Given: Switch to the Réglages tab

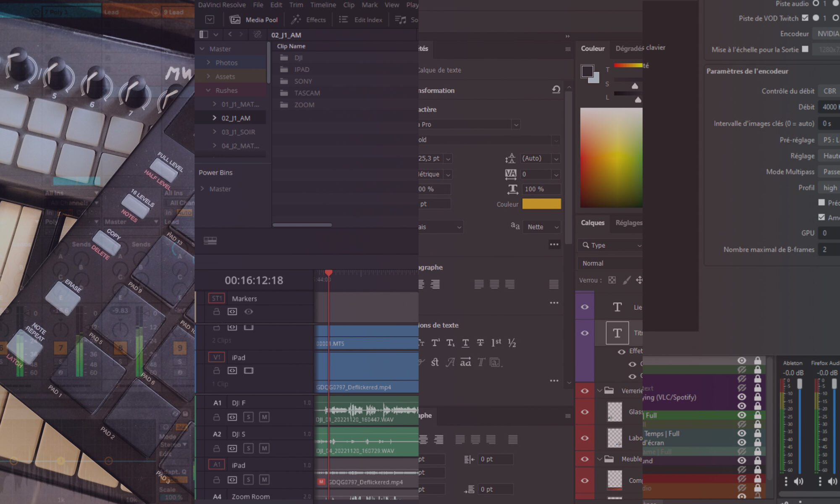Looking at the screenshot, I should [x=629, y=223].
